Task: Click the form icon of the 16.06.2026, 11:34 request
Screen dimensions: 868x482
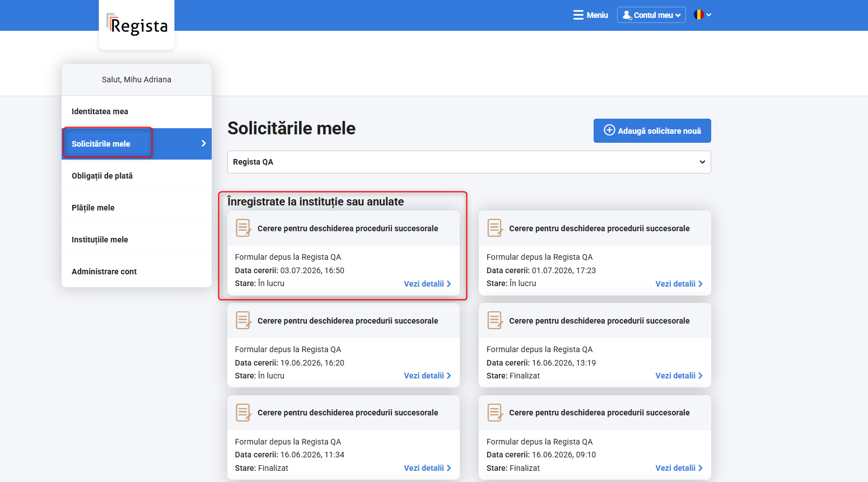Action: 244,413
